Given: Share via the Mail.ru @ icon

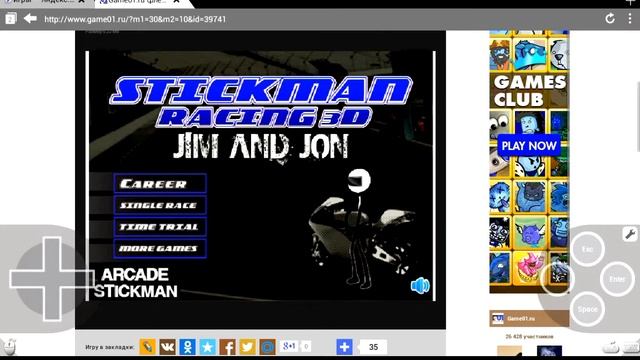Looking at the screenshot, I should tap(267, 347).
